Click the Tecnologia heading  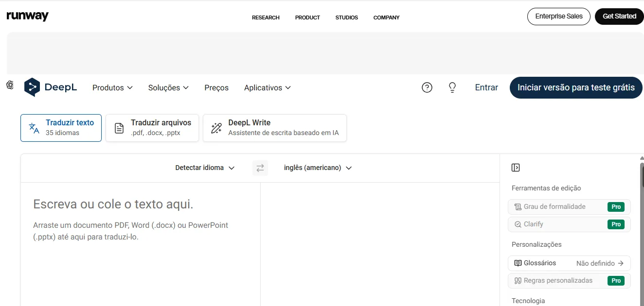(528, 301)
